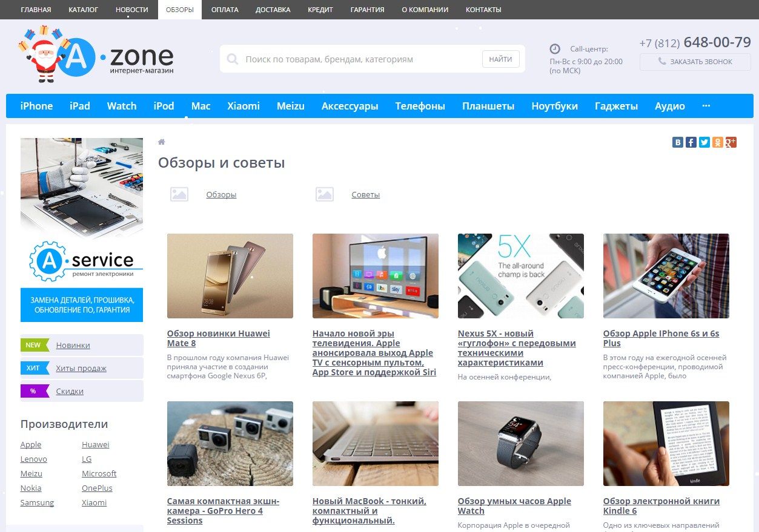Share page via Facebook icon

point(691,142)
